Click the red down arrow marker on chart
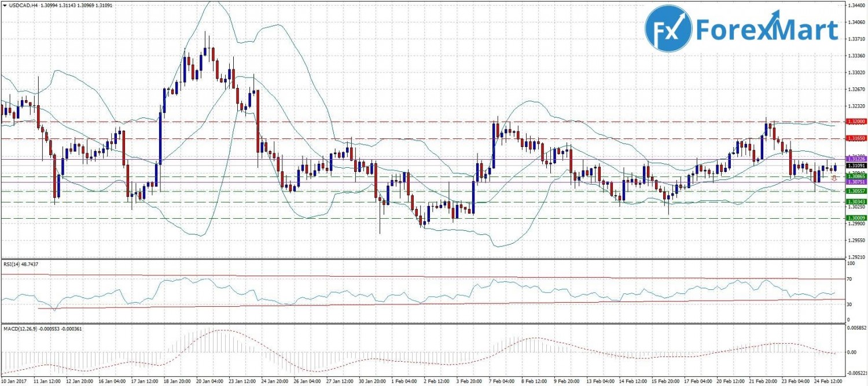Screen dimensions: 868x386 tap(834, 179)
